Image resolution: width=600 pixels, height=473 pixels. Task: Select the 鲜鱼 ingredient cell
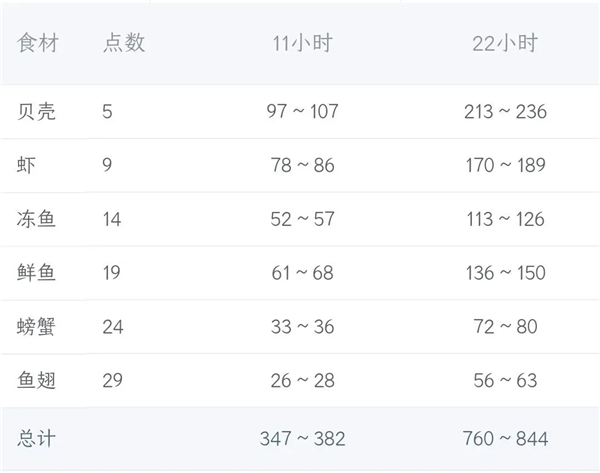pos(37,273)
